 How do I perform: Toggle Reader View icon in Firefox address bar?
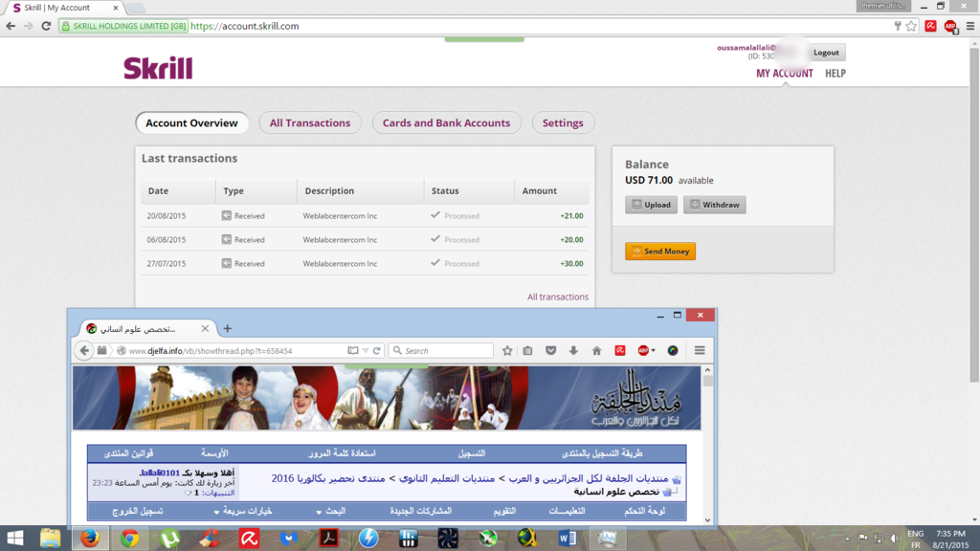click(x=353, y=350)
